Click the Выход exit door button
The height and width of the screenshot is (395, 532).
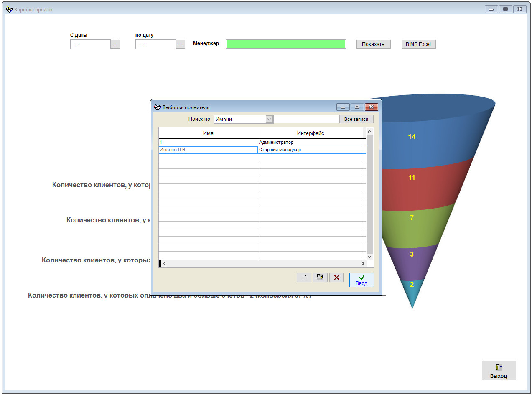click(499, 370)
